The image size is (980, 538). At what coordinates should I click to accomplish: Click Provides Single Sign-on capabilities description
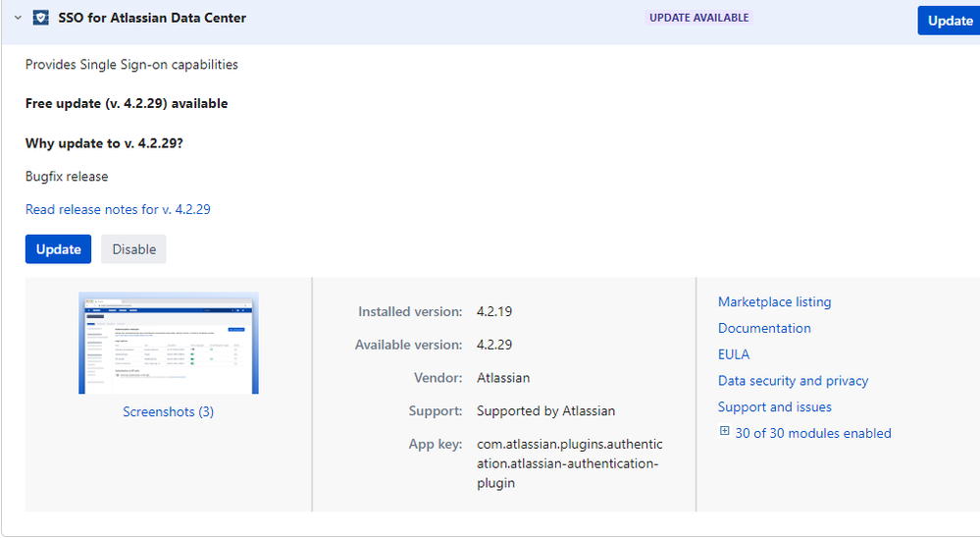point(131,65)
